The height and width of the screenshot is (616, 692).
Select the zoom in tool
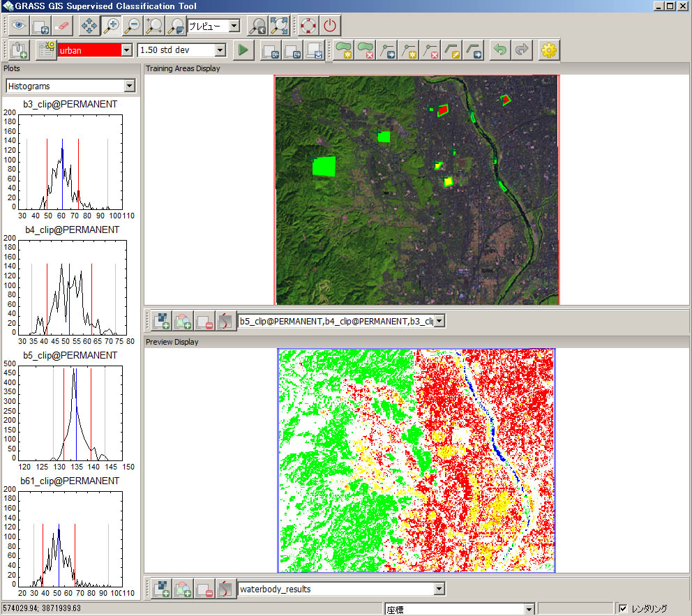[x=111, y=26]
